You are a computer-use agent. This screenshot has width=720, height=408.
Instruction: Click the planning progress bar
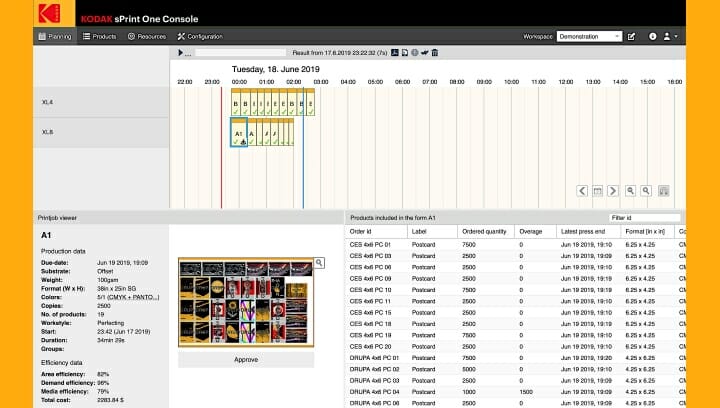point(241,53)
